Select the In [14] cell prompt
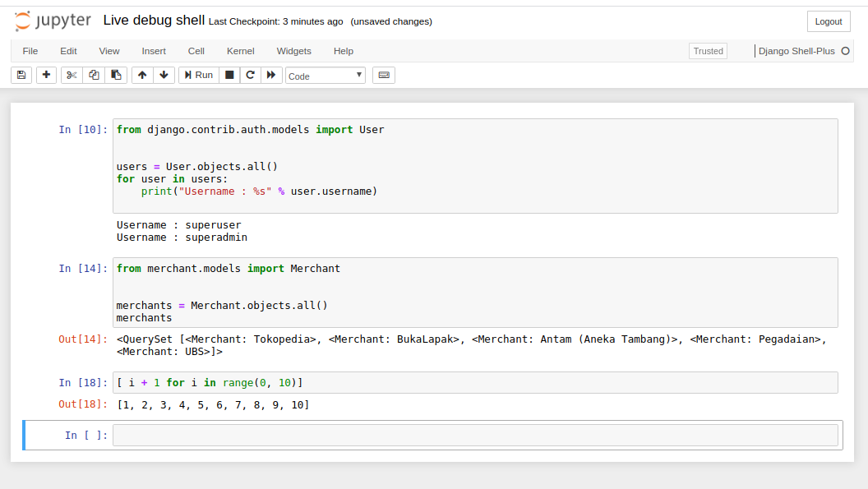Image resolution: width=868 pixels, height=489 pixels. (x=83, y=269)
